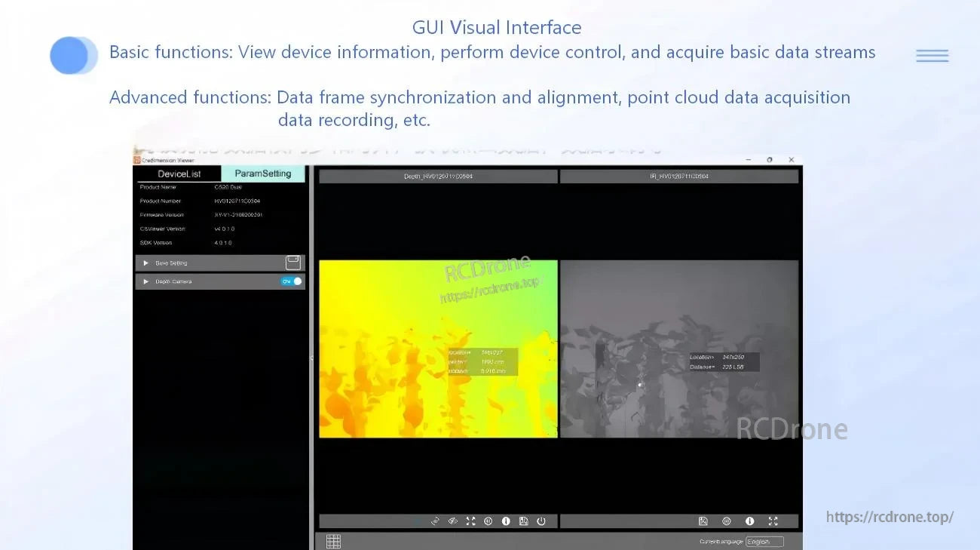Click the Depth stream title bar
This screenshot has width=980, height=550.
(x=438, y=177)
